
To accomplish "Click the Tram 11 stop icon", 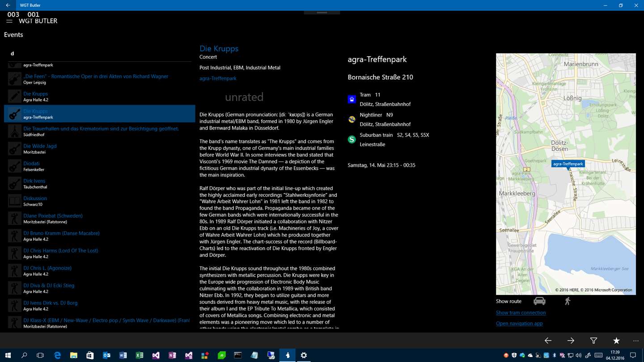I will [352, 99].
